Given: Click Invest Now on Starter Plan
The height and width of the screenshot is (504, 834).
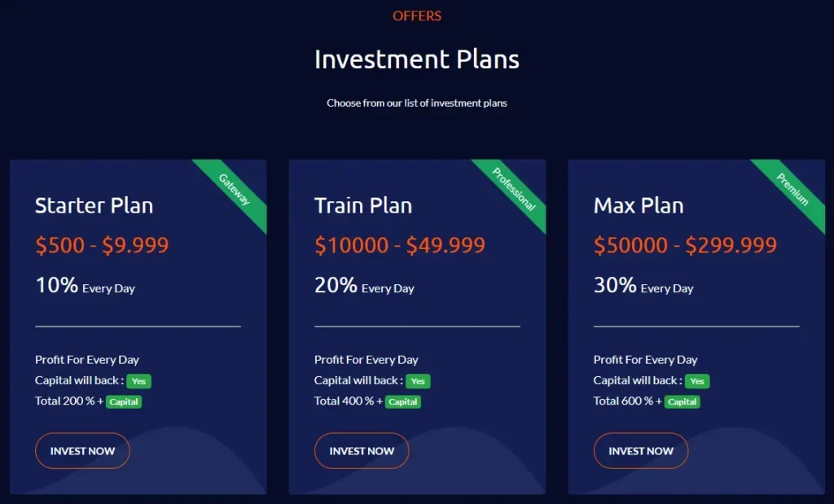Looking at the screenshot, I should coord(82,450).
